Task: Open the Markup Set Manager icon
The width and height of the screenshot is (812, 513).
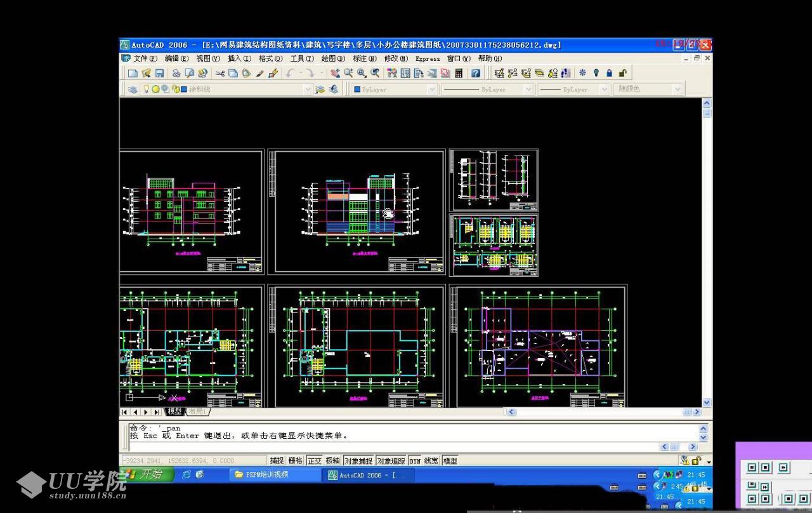Action: (x=445, y=74)
